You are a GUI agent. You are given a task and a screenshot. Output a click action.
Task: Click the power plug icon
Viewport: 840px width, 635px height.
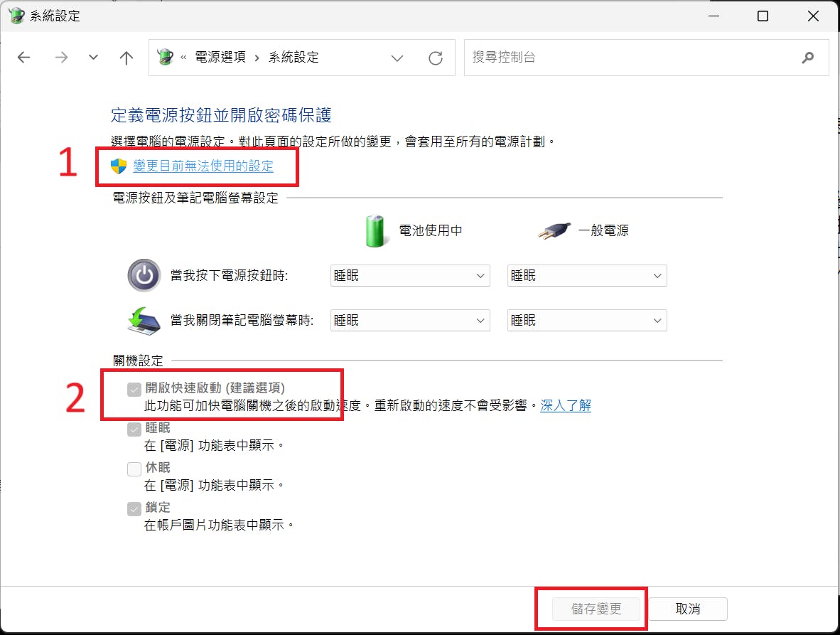(554, 231)
